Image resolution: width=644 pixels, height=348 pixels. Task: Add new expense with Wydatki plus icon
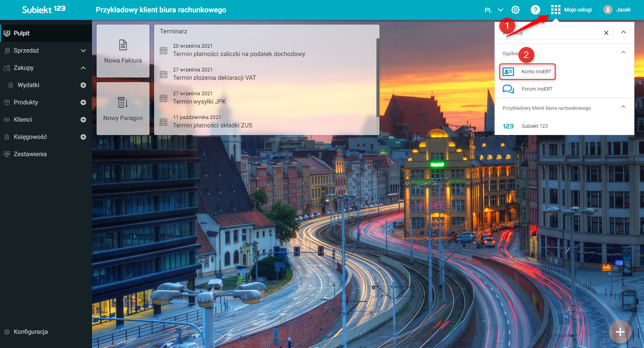(x=83, y=85)
